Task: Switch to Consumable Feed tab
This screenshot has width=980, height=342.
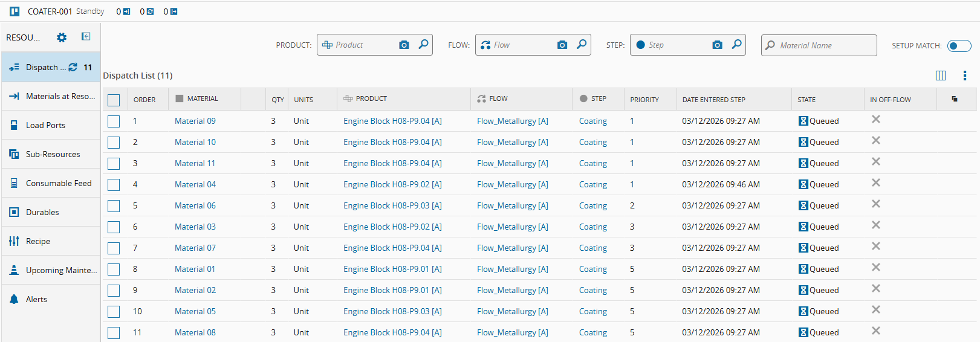Action: click(x=51, y=183)
